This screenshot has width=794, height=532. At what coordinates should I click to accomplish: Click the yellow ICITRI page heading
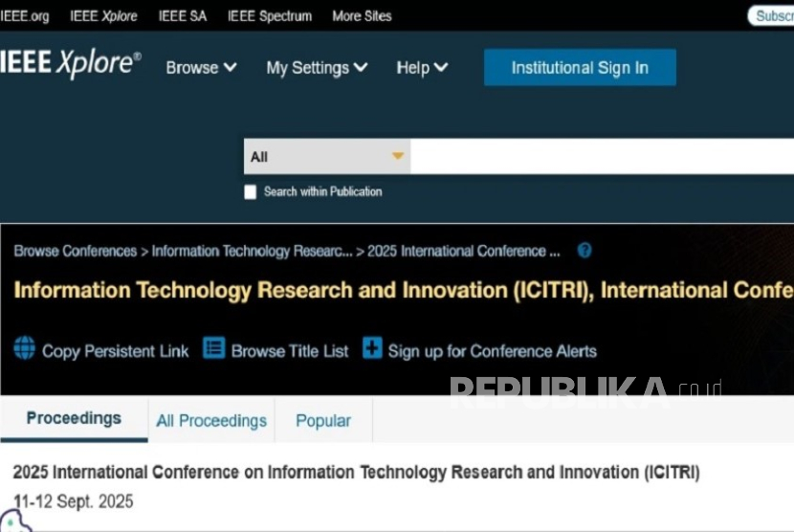(x=404, y=290)
